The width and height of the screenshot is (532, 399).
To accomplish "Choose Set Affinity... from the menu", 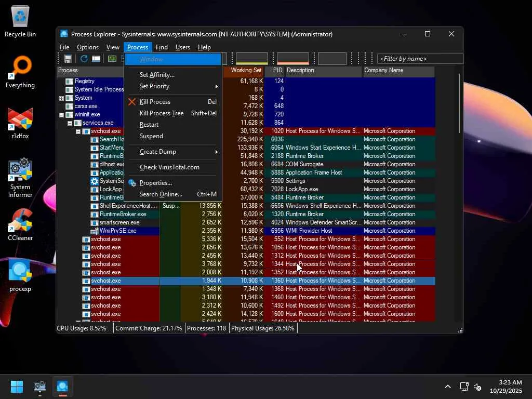I will click(x=173, y=75).
